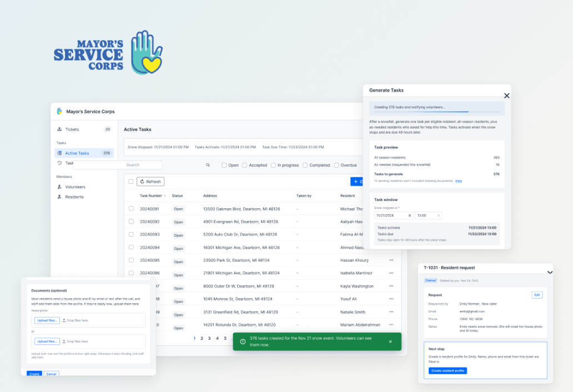Click the Tickets count badge 20

pos(108,129)
